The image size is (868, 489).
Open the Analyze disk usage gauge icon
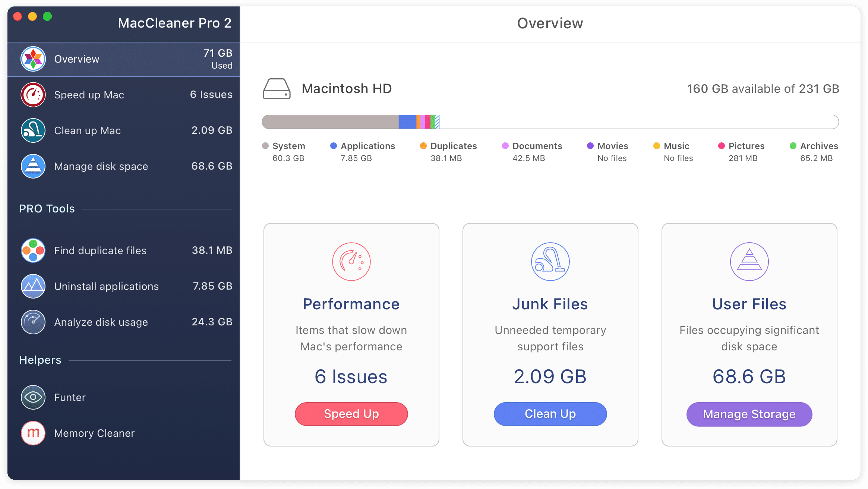[33, 322]
